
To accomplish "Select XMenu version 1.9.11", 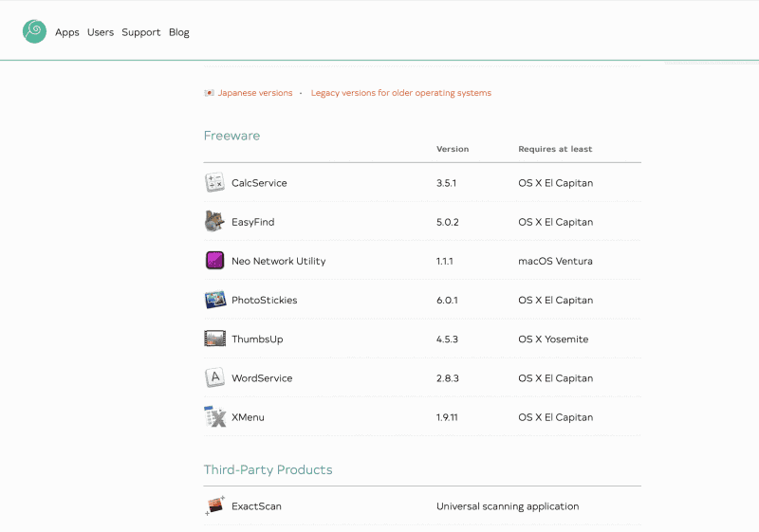I will (x=447, y=417).
